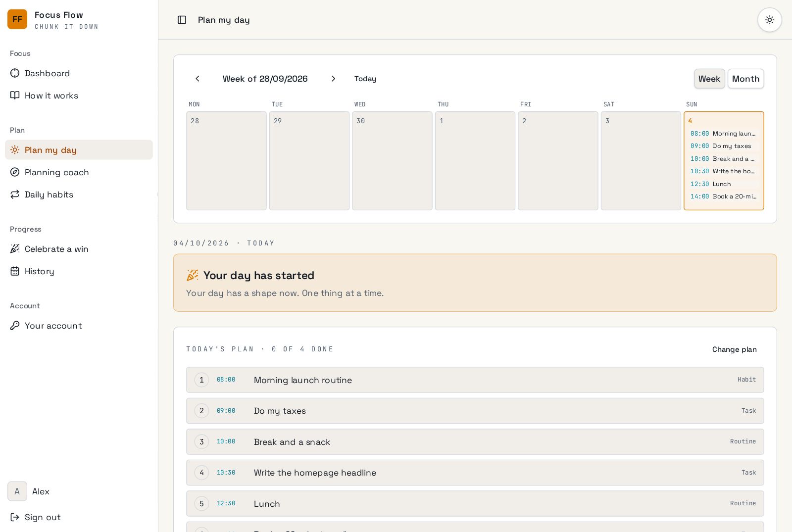The height and width of the screenshot is (532, 792).
Task: Toggle the sidebar panel icon
Action: click(x=182, y=20)
